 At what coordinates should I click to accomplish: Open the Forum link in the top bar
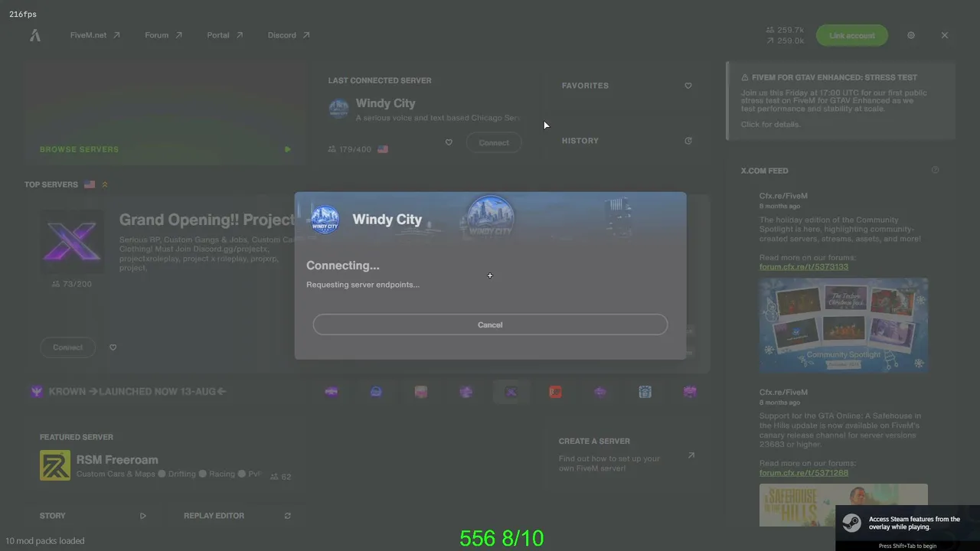click(x=164, y=35)
